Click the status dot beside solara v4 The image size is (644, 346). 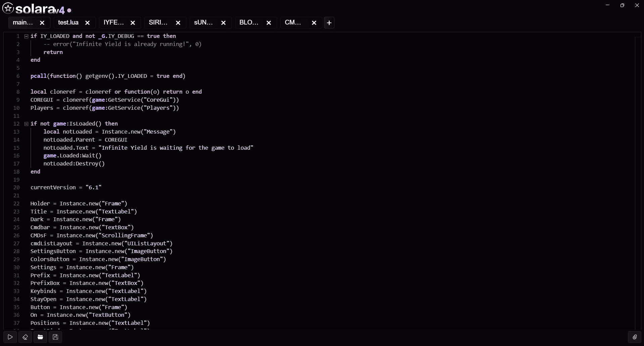(x=69, y=10)
